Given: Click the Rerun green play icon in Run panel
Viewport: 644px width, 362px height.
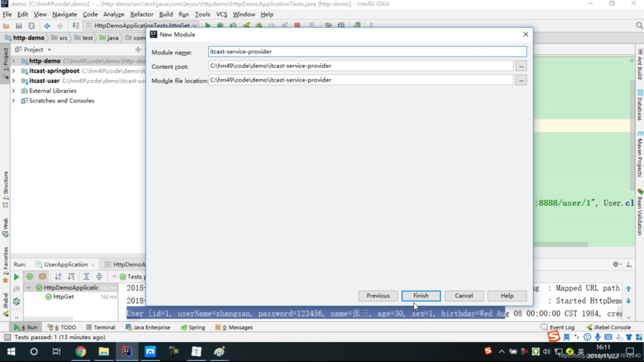Looking at the screenshot, I should click(x=16, y=277).
